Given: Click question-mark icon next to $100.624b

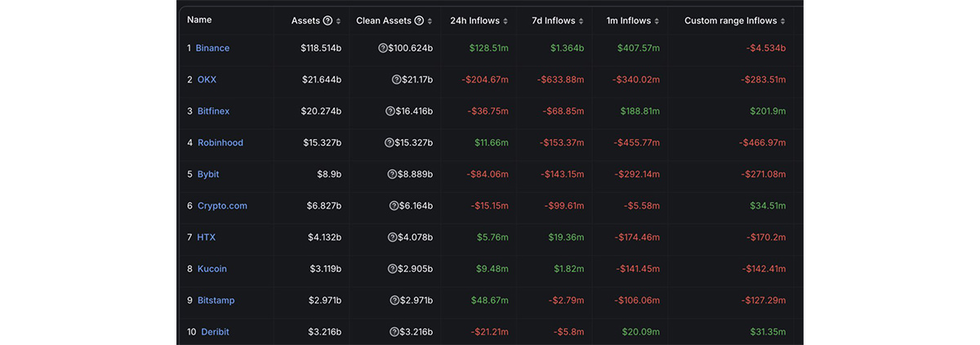Looking at the screenshot, I should 382,48.
